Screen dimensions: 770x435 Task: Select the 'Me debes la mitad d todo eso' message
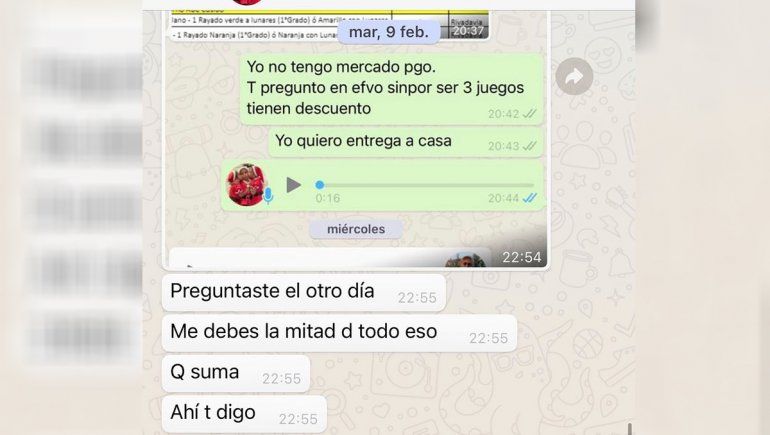(x=339, y=333)
